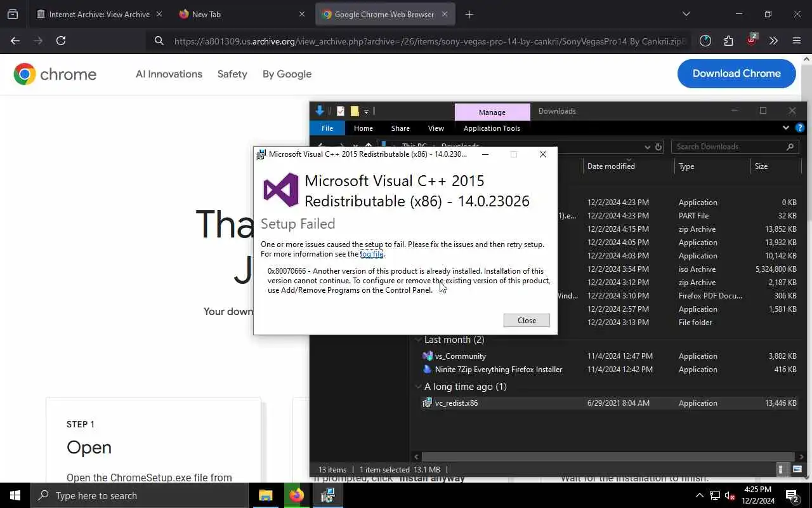Click the Download Chrome button
Screen dimensions: 812x508
737,74
